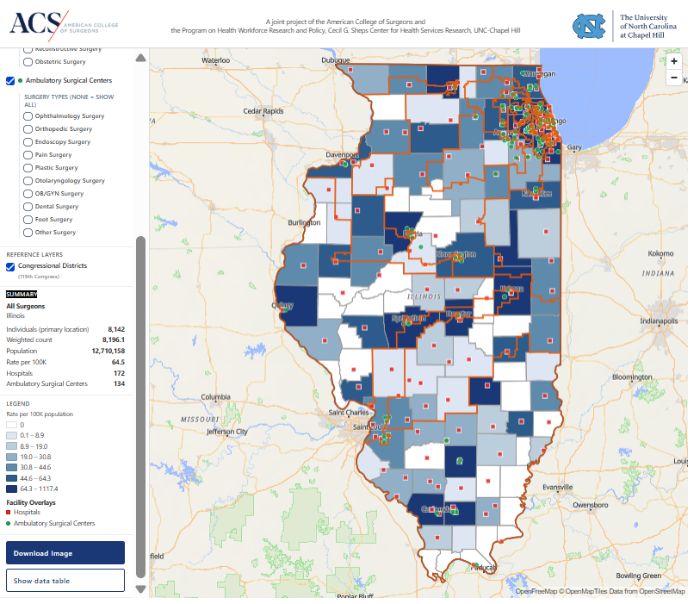
Task: Click the All Surgeons summary title
Action: point(26,307)
